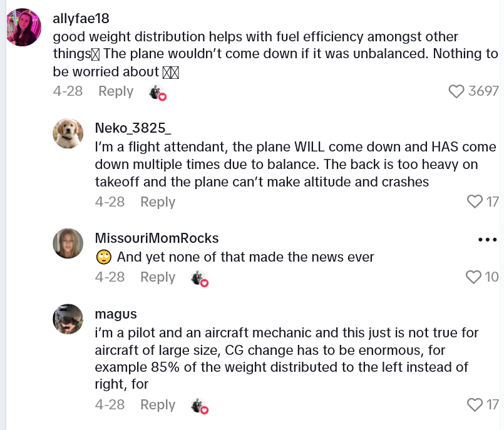This screenshot has width=504, height=430.
Task: Click creator-liked badge on allyfae18's comment
Action: tap(157, 93)
